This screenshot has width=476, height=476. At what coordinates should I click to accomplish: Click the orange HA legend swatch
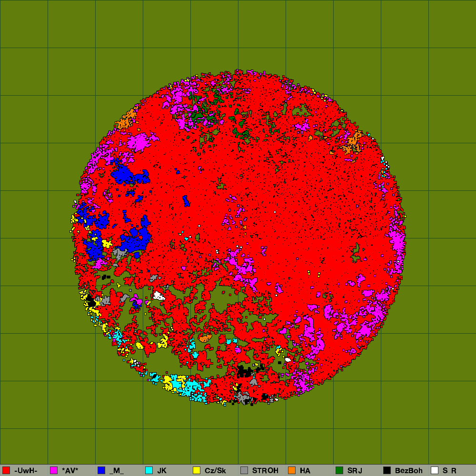(292, 470)
